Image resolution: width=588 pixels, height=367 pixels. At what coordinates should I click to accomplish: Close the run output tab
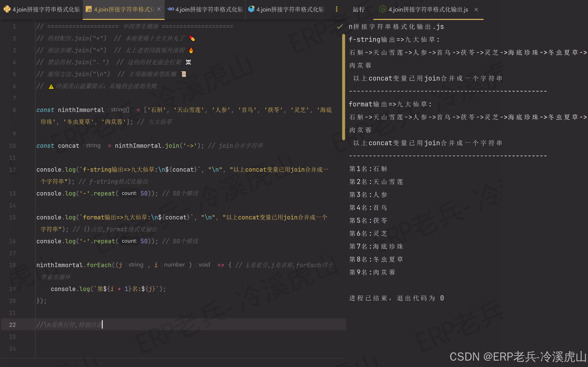(x=476, y=10)
